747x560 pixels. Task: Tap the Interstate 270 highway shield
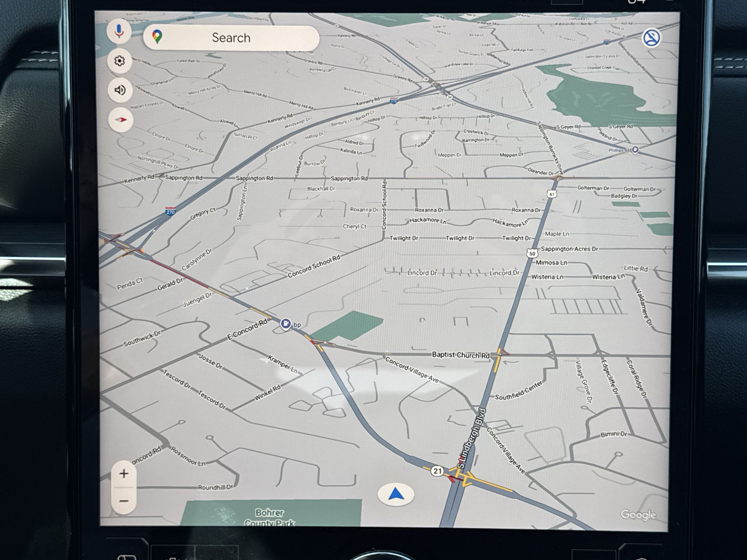coord(170,212)
